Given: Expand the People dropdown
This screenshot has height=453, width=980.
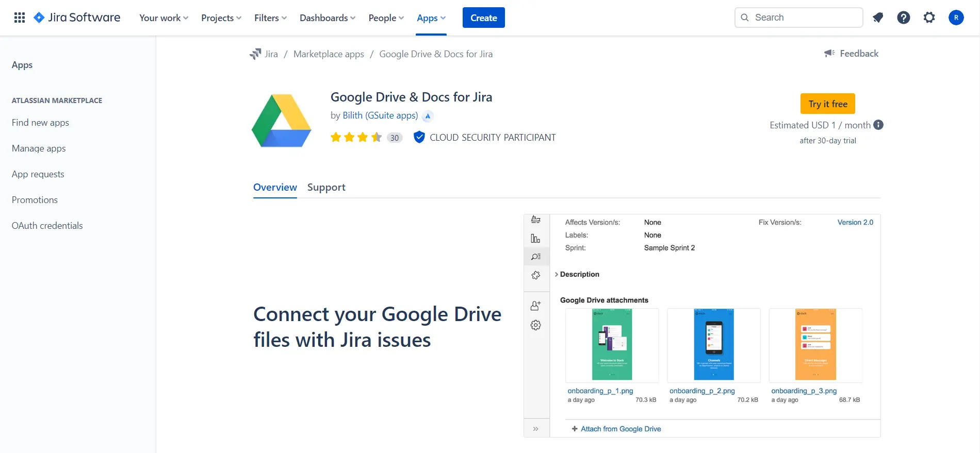Looking at the screenshot, I should [386, 18].
